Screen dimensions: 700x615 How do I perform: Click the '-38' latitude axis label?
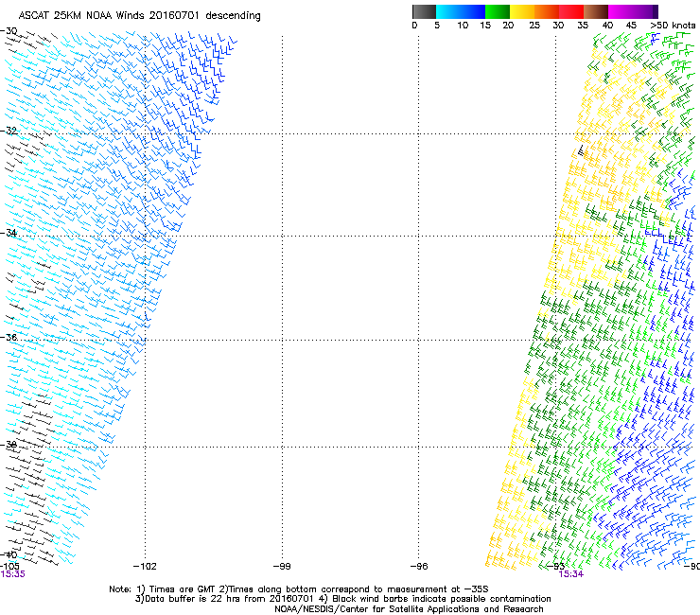[x=9, y=445]
